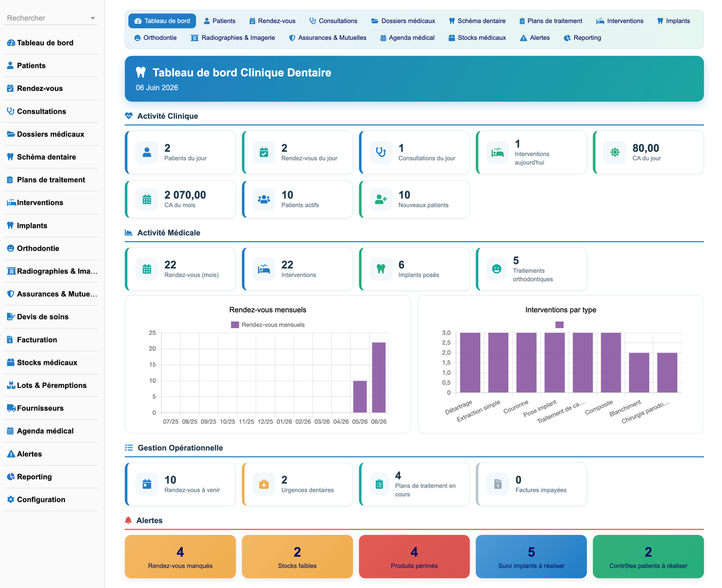Click the Plans de traitement en cours card
722x588 pixels.
(414, 485)
